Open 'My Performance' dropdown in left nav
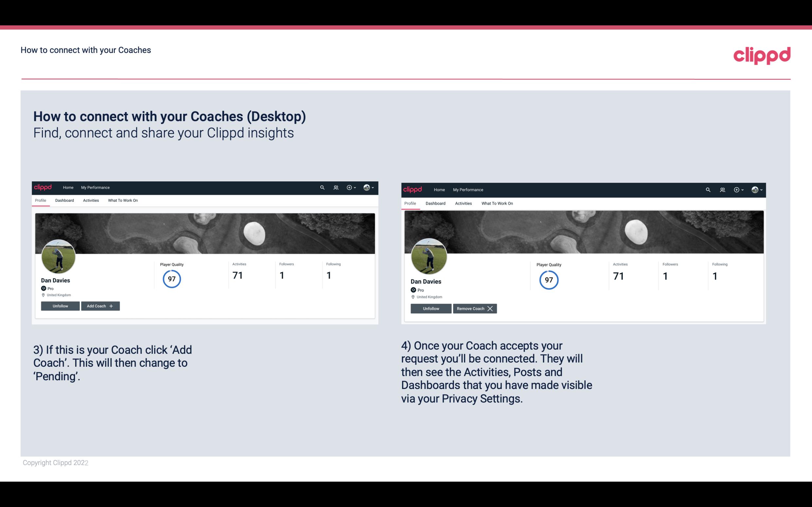 click(x=95, y=188)
